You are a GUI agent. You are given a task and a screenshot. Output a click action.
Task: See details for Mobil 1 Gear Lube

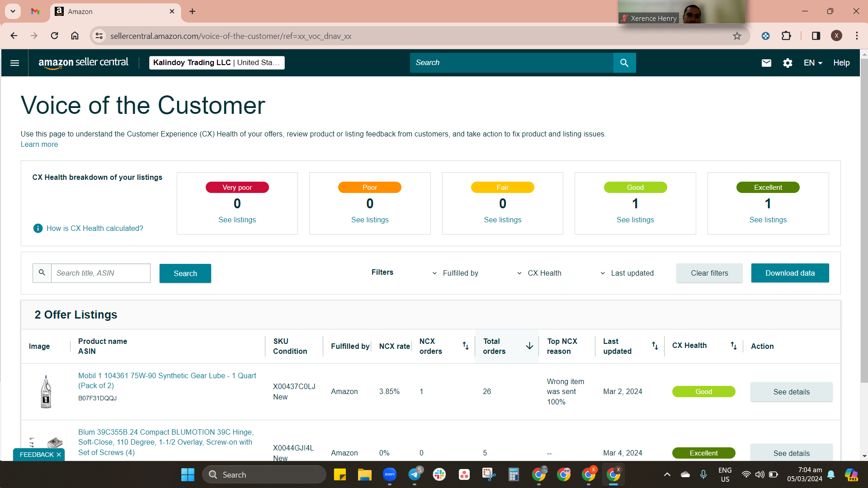coord(791,392)
